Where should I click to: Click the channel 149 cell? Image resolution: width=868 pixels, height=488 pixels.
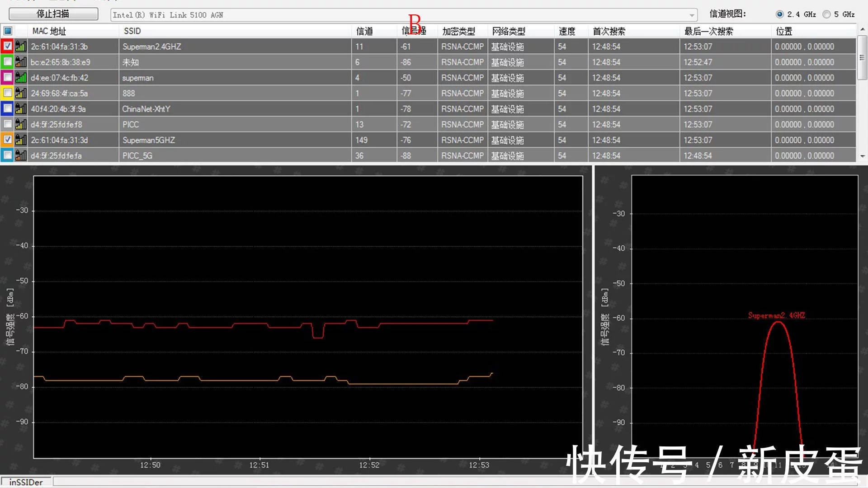(374, 140)
